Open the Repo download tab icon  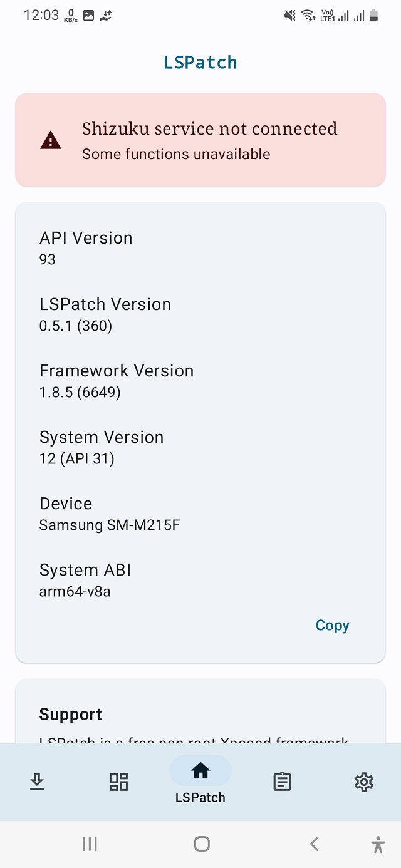pos(37,782)
